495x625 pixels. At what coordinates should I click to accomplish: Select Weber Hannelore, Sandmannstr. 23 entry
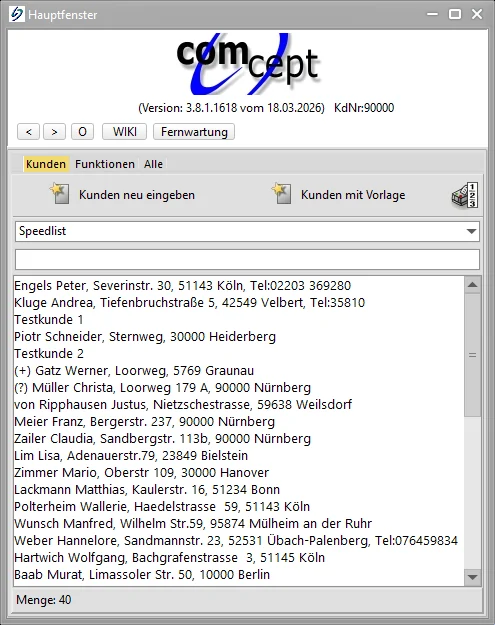coord(239,540)
